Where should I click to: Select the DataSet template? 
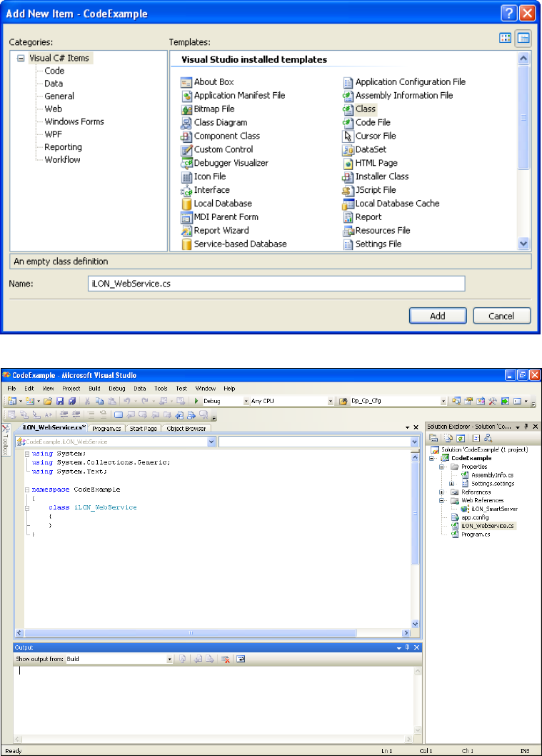coord(365,149)
